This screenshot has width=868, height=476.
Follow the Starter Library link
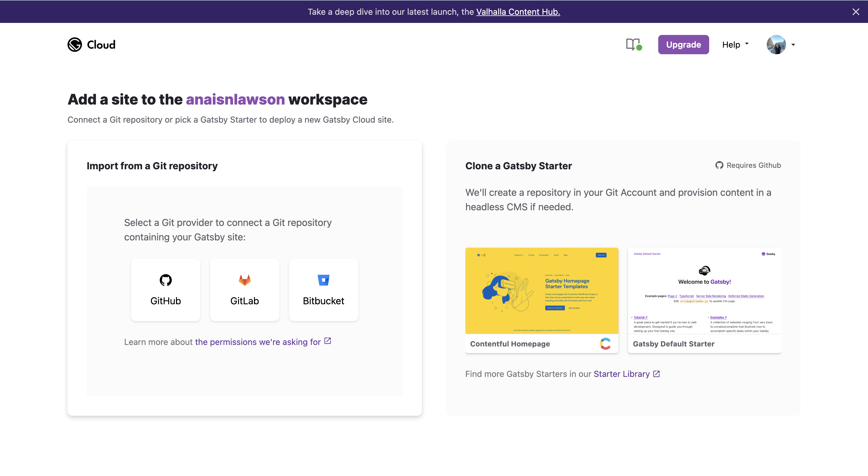[621, 374]
